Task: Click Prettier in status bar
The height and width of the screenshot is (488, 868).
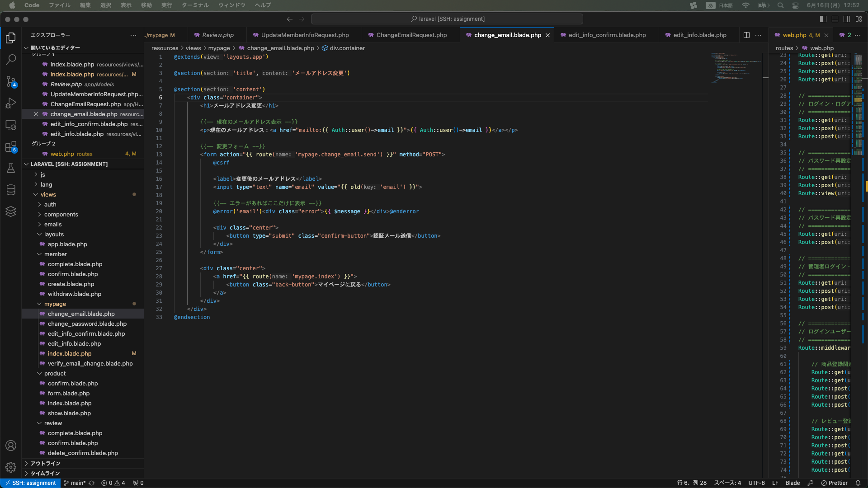Action: 834,483
